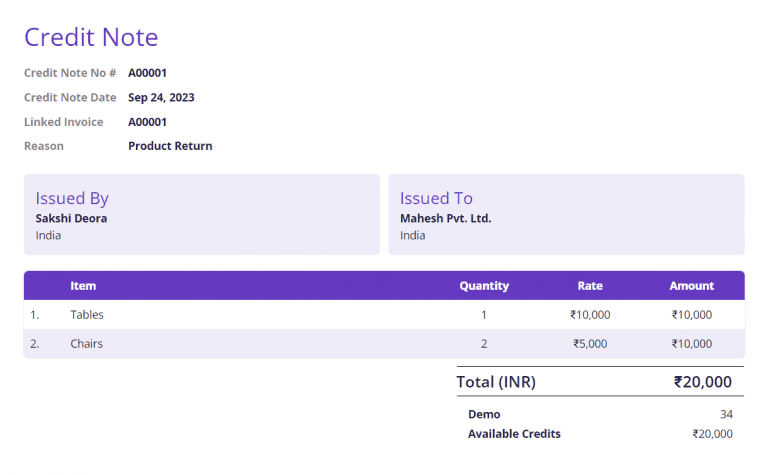Click the Total (INR) ₹20,000 amount
Screen dimensions: 768x475
(703, 382)
